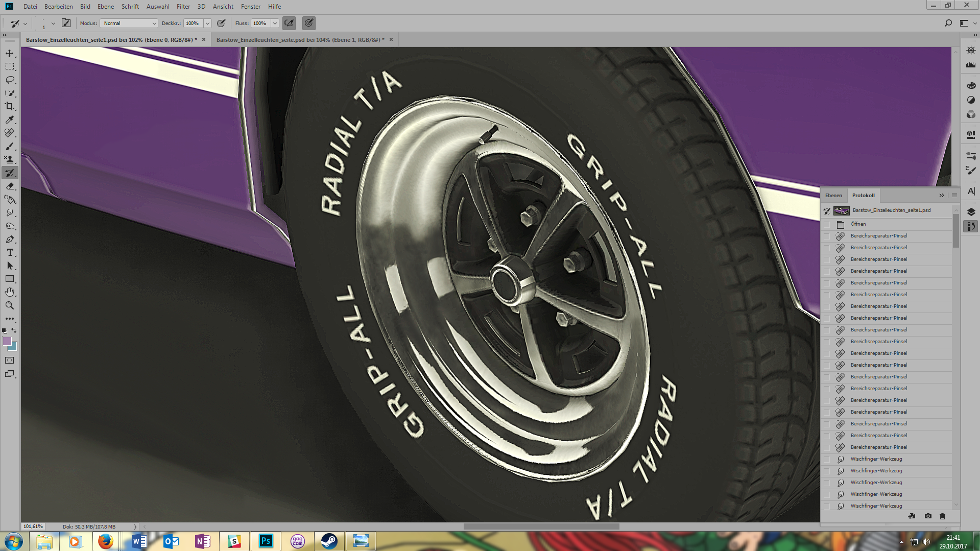Toggle the brush settings panel button

coord(66,23)
